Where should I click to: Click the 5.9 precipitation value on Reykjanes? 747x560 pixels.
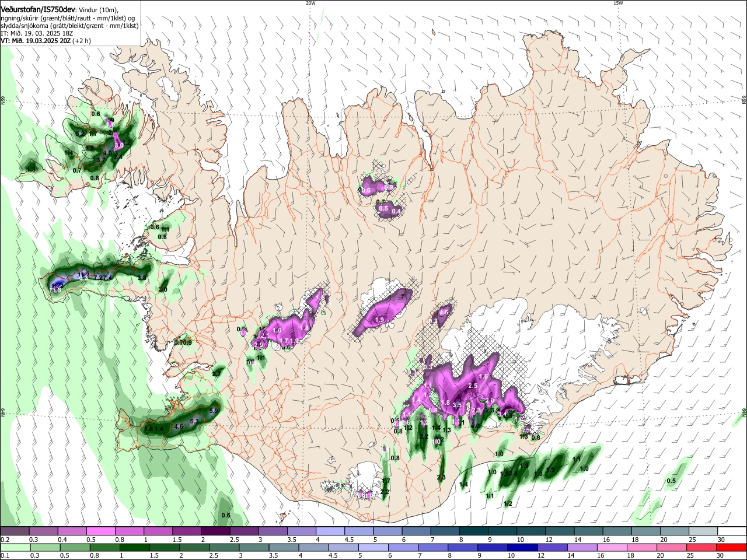(213, 411)
